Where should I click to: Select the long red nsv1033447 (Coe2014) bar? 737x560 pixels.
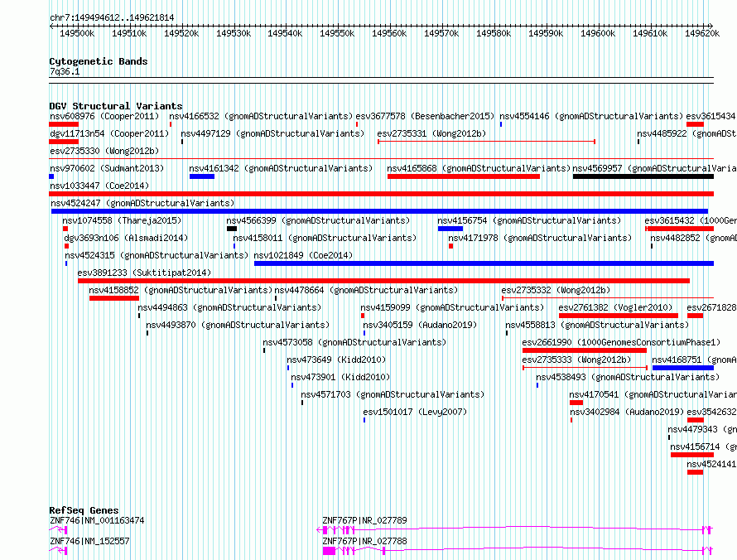pyautogui.click(x=381, y=194)
